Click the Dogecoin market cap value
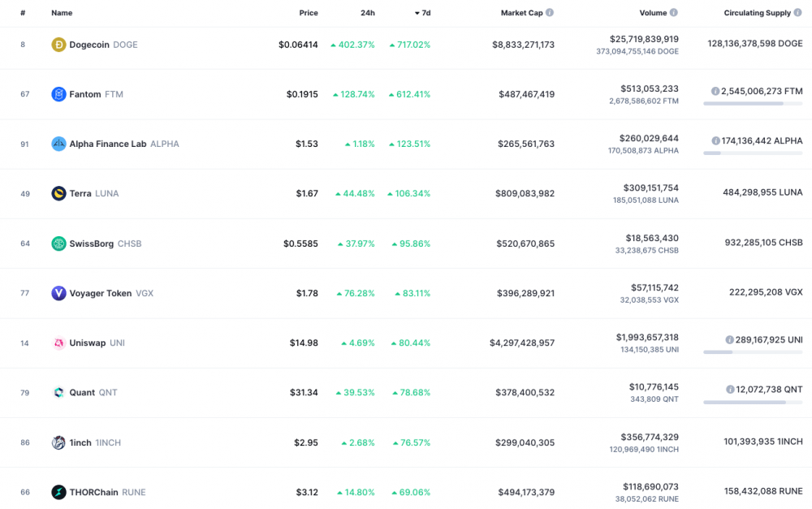812x509 pixels. [x=523, y=45]
